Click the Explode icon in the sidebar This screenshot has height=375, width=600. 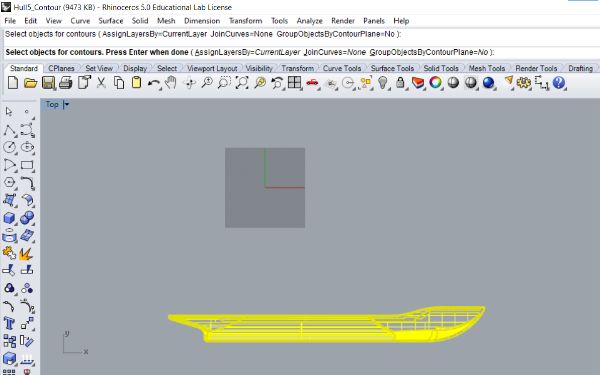tap(26, 253)
